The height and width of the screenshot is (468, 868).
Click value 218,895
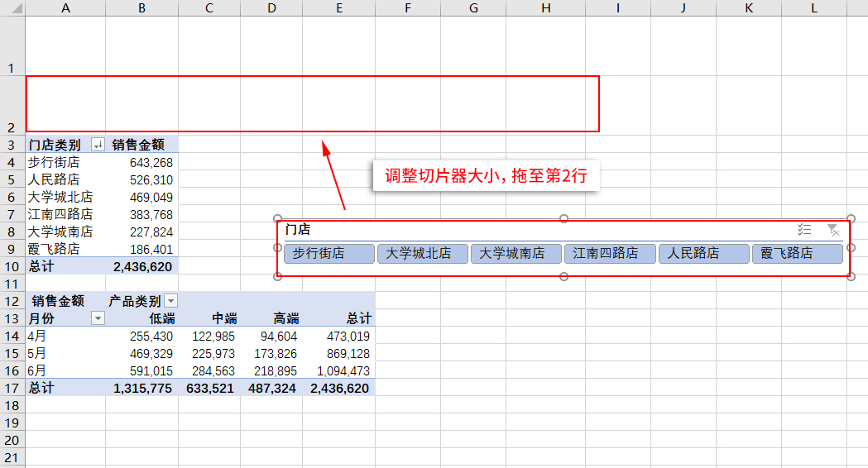click(276, 371)
